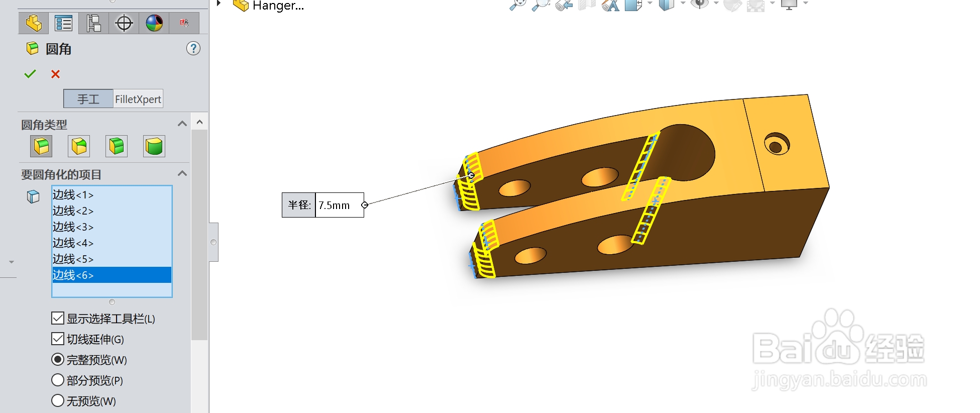Viewport: 980px width, 413px height.
Task: Click the edge selection cube icon
Action: point(33,196)
